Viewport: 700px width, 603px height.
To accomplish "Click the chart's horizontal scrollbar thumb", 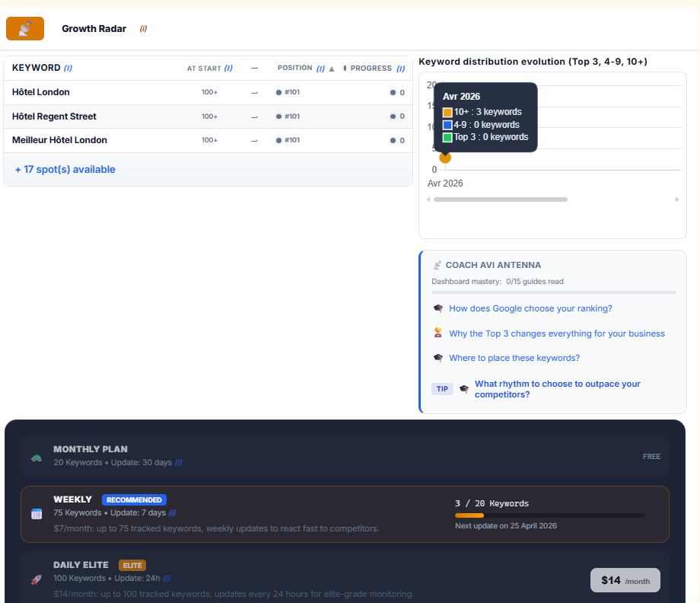I will [500, 199].
